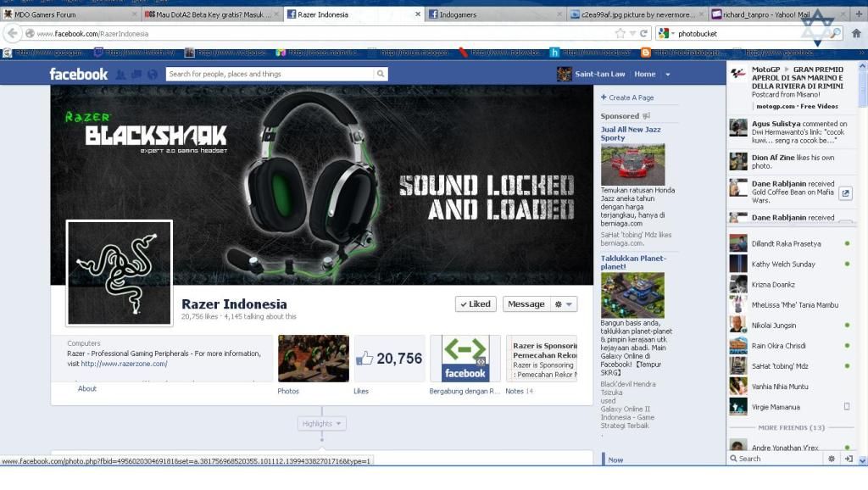
Task: Click Saint-tan Law's profile picture icon
Action: [x=564, y=75]
